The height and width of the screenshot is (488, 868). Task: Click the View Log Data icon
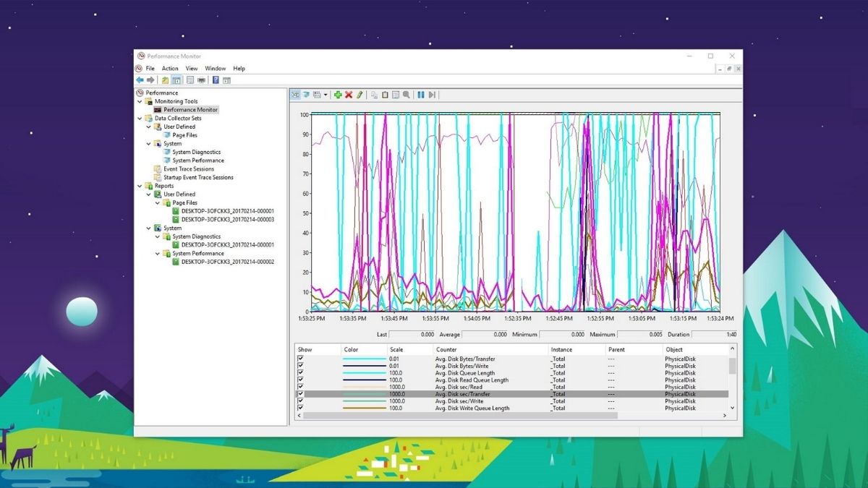point(306,95)
